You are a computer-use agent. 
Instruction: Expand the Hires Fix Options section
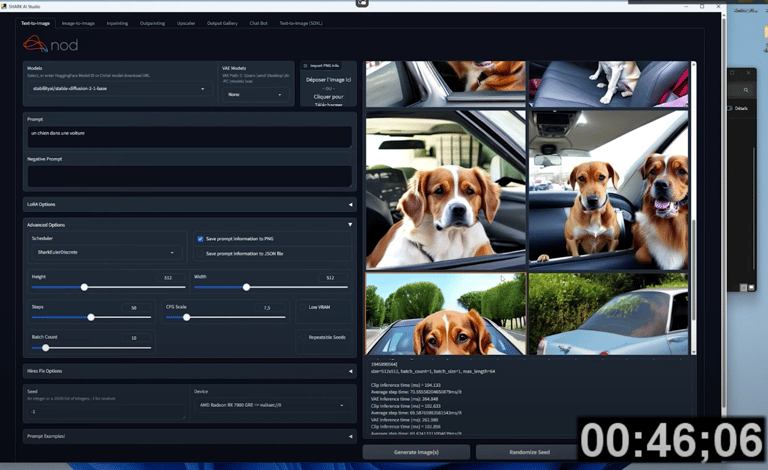[190, 371]
